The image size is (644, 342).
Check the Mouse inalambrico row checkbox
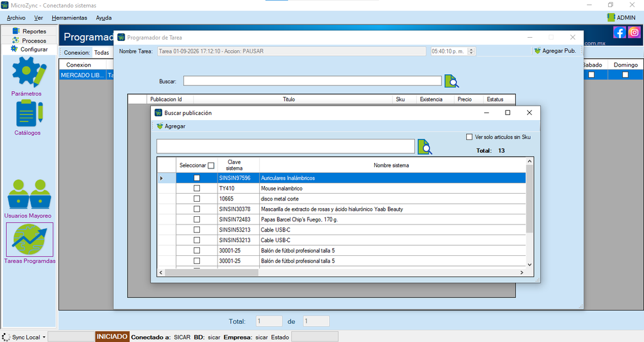(x=197, y=188)
